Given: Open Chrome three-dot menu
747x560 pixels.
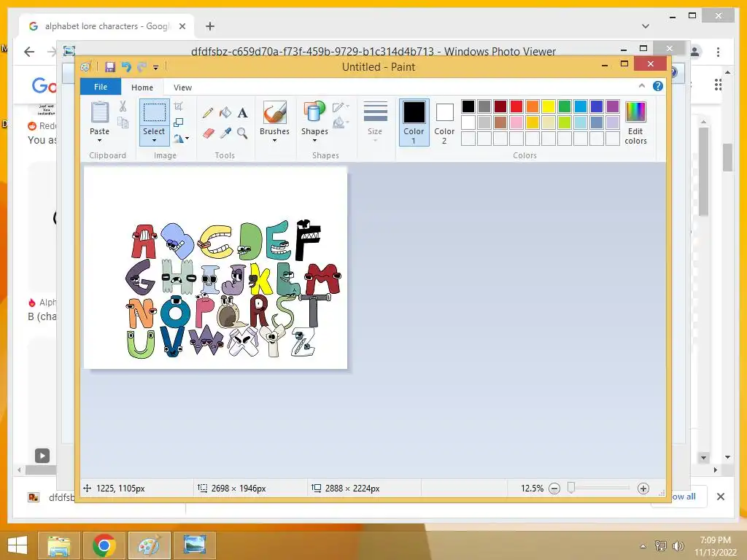Looking at the screenshot, I should pyautogui.click(x=718, y=52).
